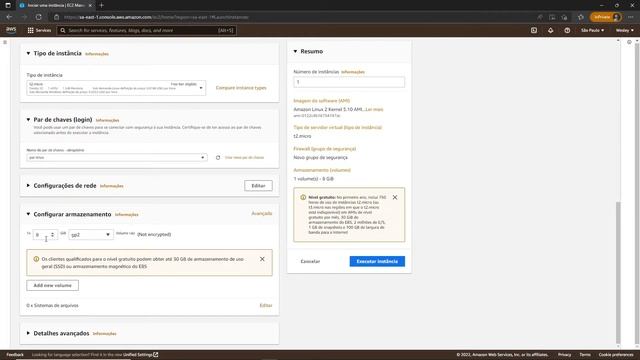Click the Add new volume button
Screen dimensions: 640x360
pyautogui.click(x=53, y=285)
